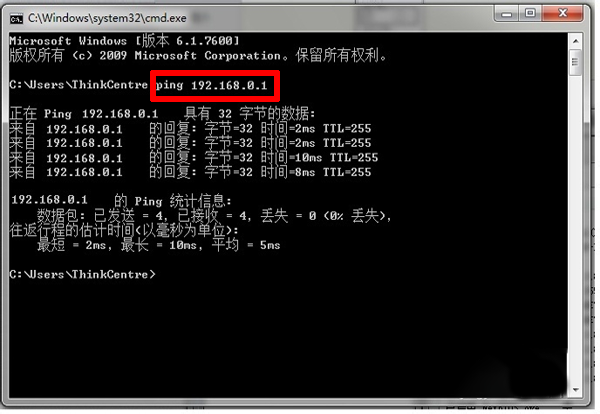
Task: Click the last C:\Users\ThinkCentre> prompt line
Action: pos(82,273)
